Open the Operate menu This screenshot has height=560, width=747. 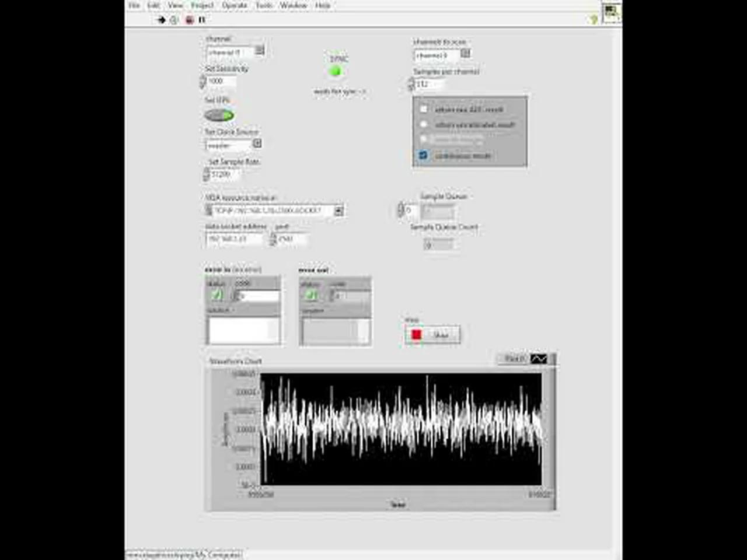(235, 5)
